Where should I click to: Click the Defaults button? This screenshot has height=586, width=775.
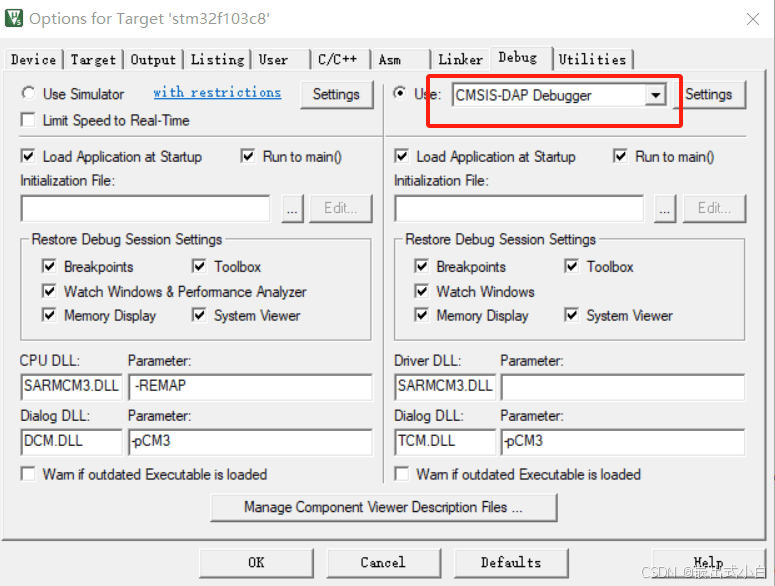511,563
